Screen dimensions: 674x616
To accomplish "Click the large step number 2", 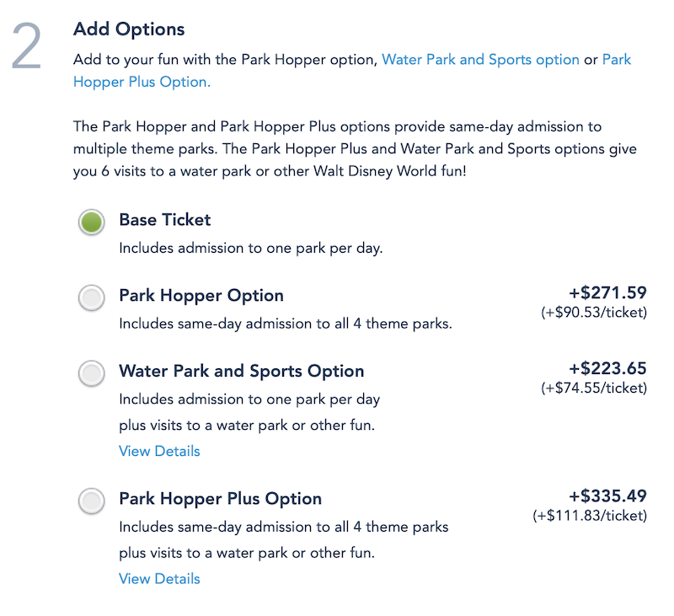I will (27, 48).
